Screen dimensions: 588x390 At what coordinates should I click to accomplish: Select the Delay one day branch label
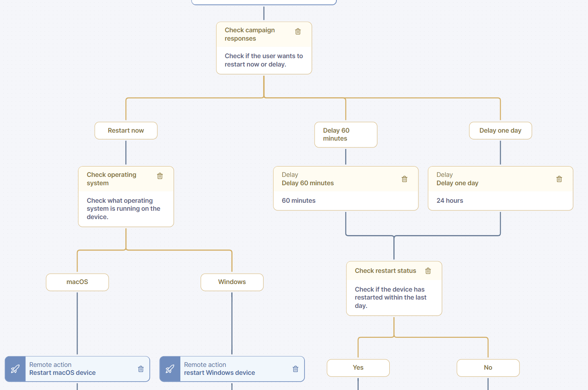click(500, 131)
